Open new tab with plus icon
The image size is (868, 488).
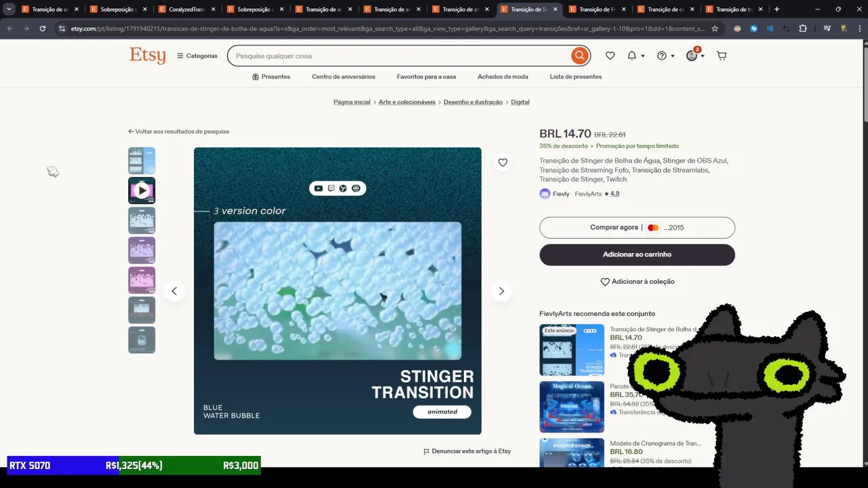(776, 9)
